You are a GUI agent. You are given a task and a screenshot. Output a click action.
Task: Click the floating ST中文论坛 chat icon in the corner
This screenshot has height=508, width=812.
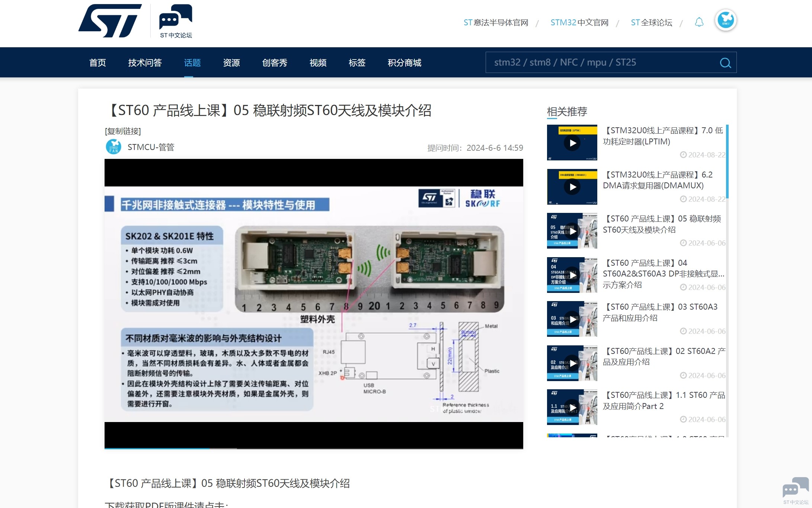click(x=796, y=491)
